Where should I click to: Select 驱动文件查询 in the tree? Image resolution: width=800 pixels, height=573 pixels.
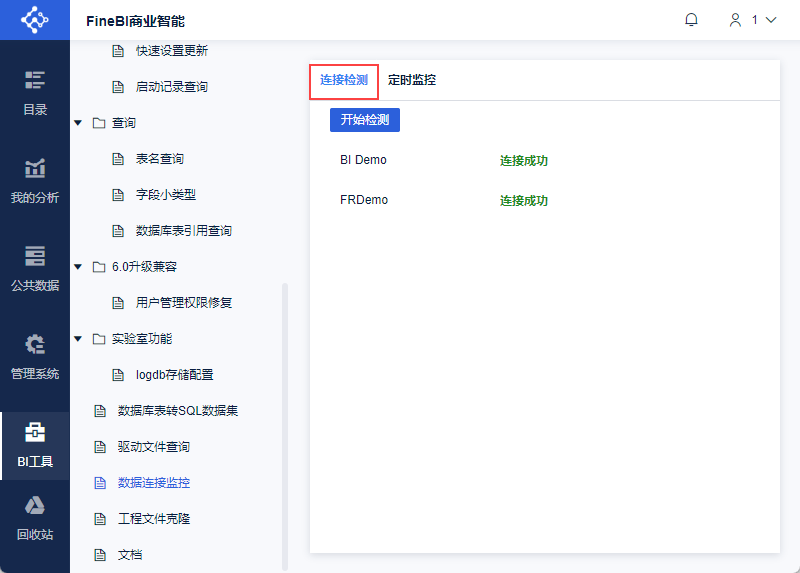point(153,447)
